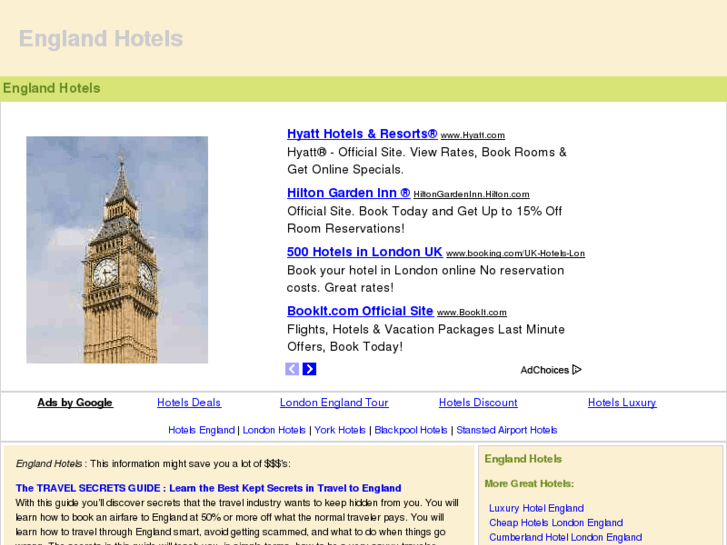Click the sidebar England Hotels heading
The image size is (727, 545).
[523, 459]
